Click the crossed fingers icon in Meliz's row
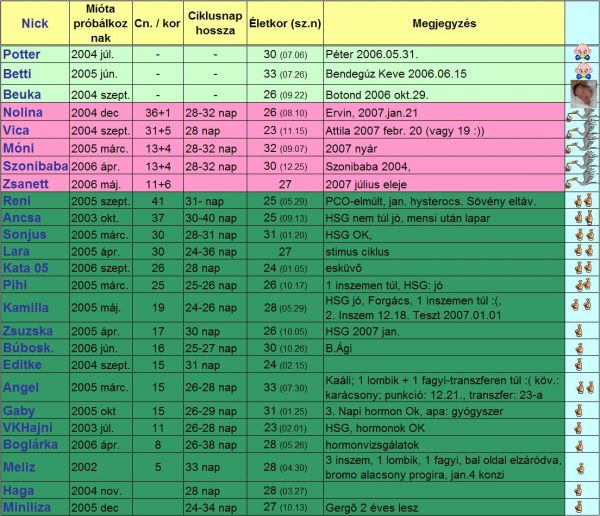 point(581,467)
